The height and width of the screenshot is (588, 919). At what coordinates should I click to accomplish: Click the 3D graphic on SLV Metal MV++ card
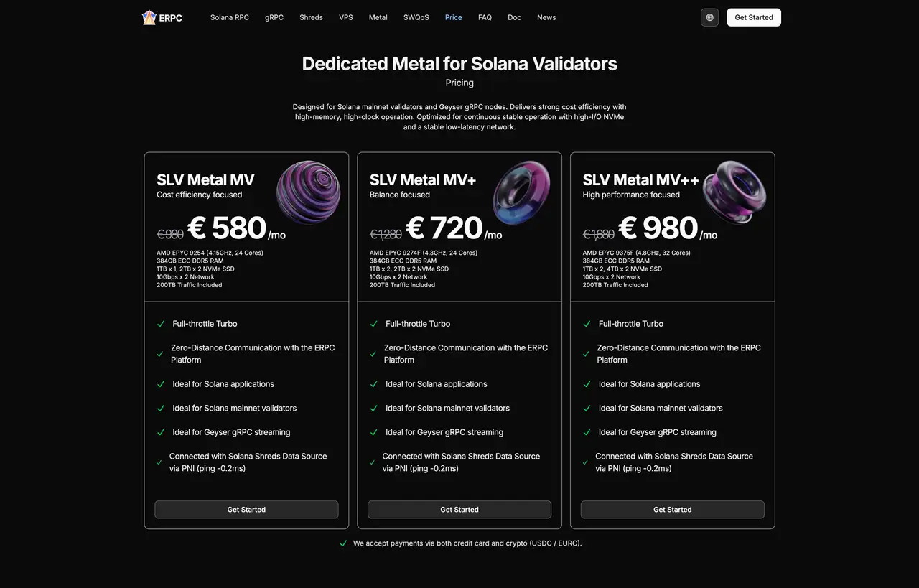(734, 192)
